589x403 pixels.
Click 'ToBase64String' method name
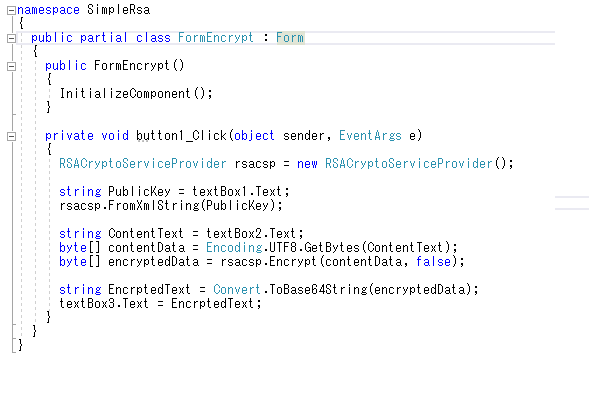click(319, 290)
